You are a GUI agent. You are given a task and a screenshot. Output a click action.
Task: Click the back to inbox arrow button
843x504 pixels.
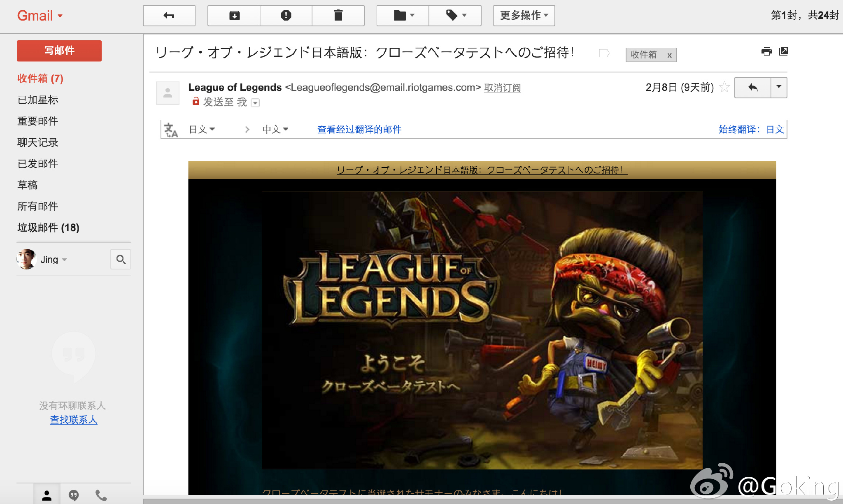169,16
